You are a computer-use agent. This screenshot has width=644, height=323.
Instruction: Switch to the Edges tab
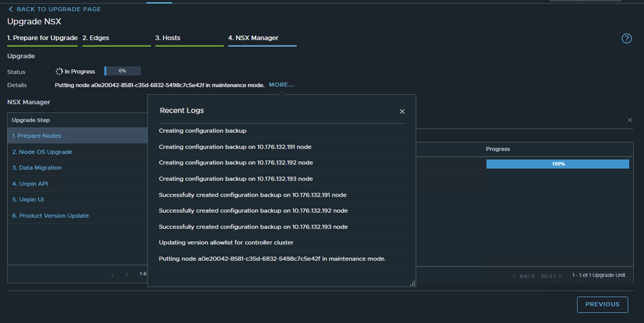pyautogui.click(x=96, y=38)
